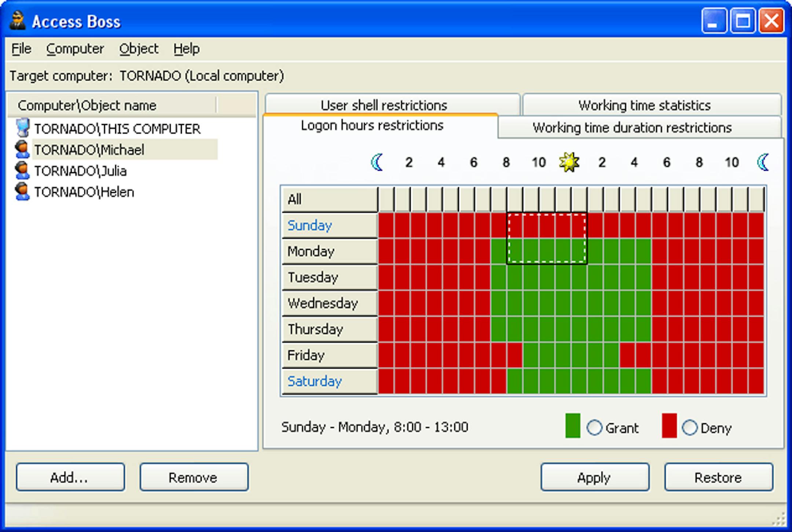Click the user icon beside TORNADO\Michael
Viewport: 792px width, 532px height.
click(x=22, y=149)
